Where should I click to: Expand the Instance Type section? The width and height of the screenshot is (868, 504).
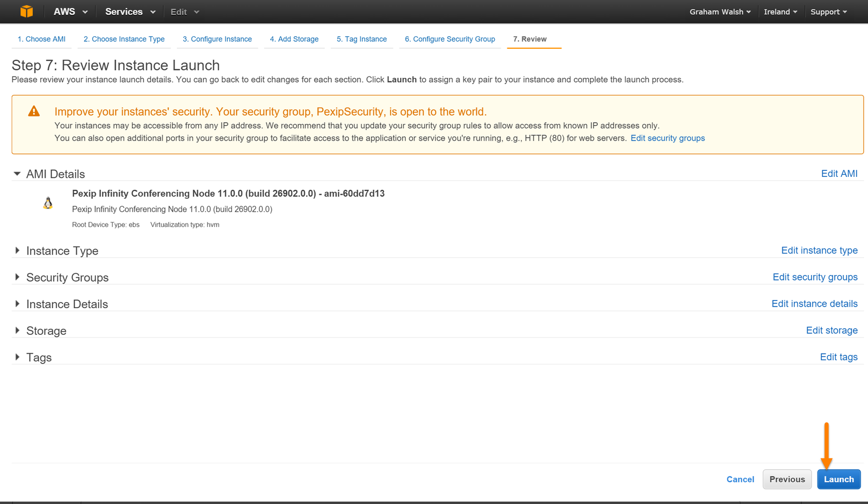(17, 251)
